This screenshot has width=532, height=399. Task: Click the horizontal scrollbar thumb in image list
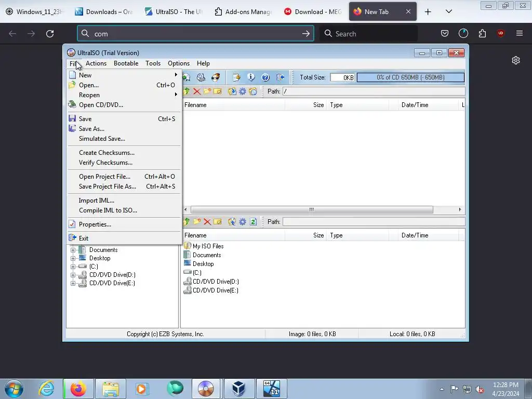pos(312,210)
